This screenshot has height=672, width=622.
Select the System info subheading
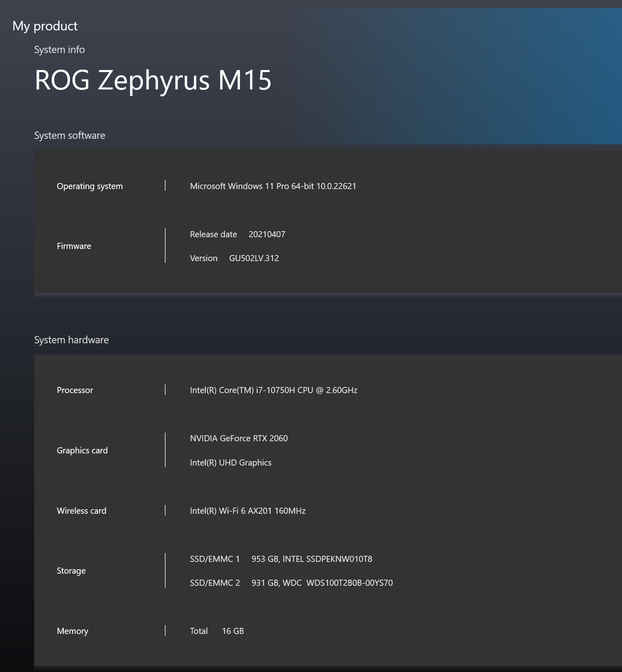click(59, 49)
